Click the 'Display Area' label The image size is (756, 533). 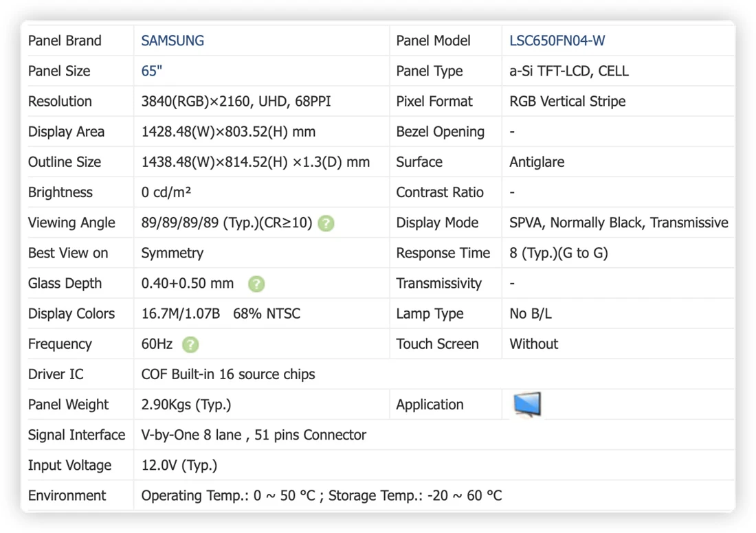click(x=66, y=132)
